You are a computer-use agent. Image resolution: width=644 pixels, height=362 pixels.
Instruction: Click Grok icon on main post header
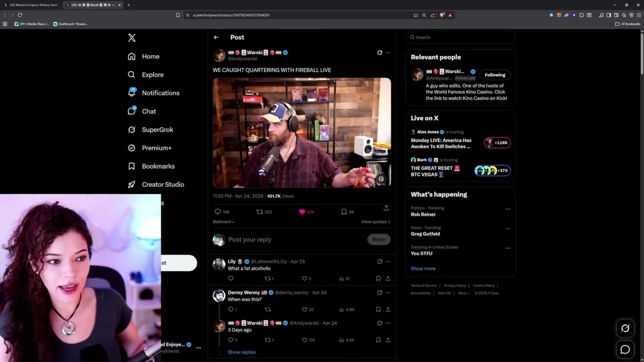pyautogui.click(x=379, y=52)
